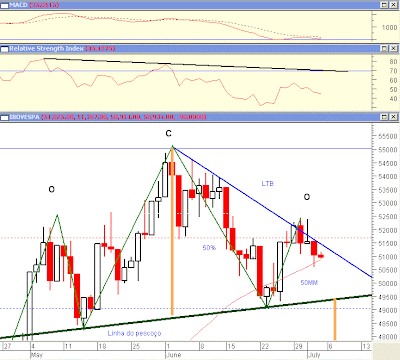
Task: Click the May month label
Action: pos(37,355)
